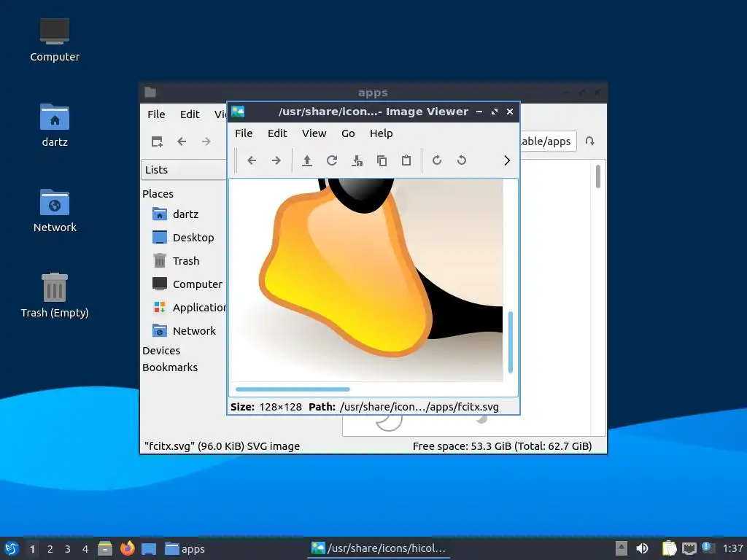Rotate image counterclockwise
This screenshot has height=560, width=747.
click(462, 160)
